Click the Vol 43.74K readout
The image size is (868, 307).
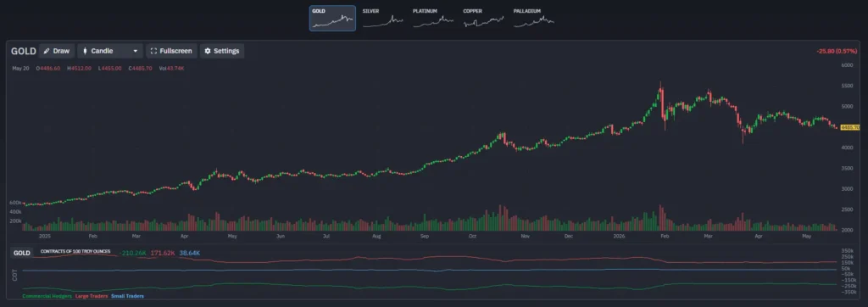[x=171, y=68]
